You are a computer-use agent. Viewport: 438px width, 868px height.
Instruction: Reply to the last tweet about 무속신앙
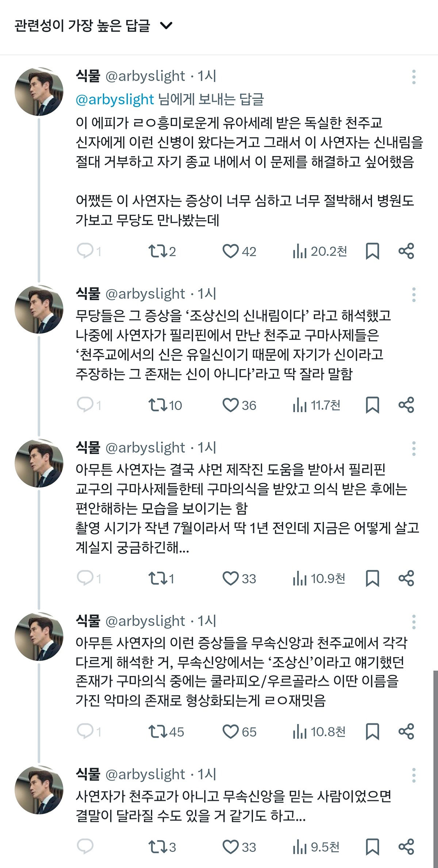tap(85, 847)
